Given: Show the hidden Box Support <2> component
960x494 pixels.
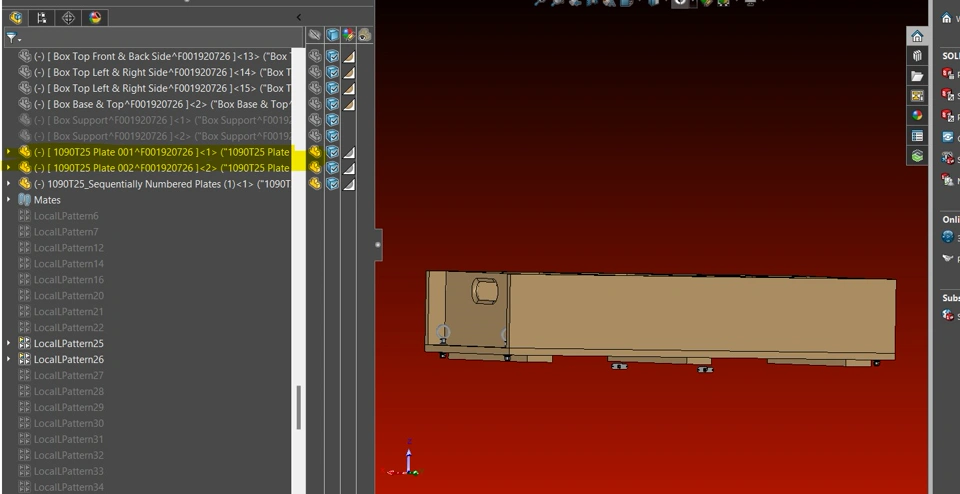Looking at the screenshot, I should click(315, 136).
